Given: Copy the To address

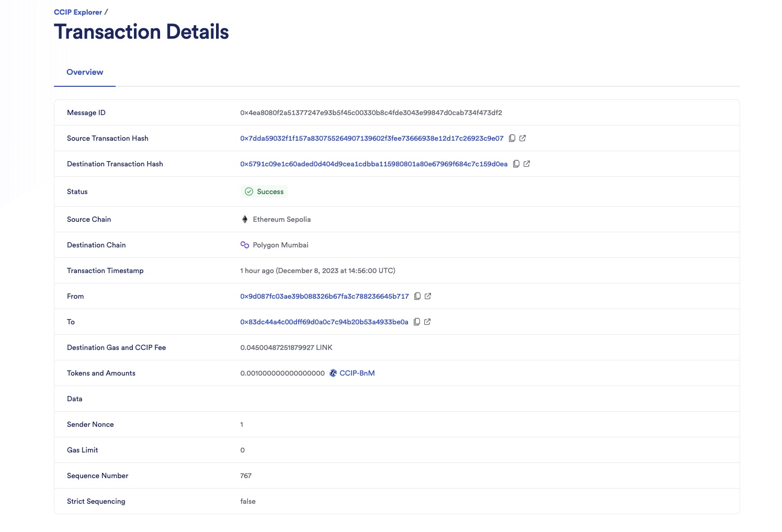Looking at the screenshot, I should pyautogui.click(x=417, y=322).
